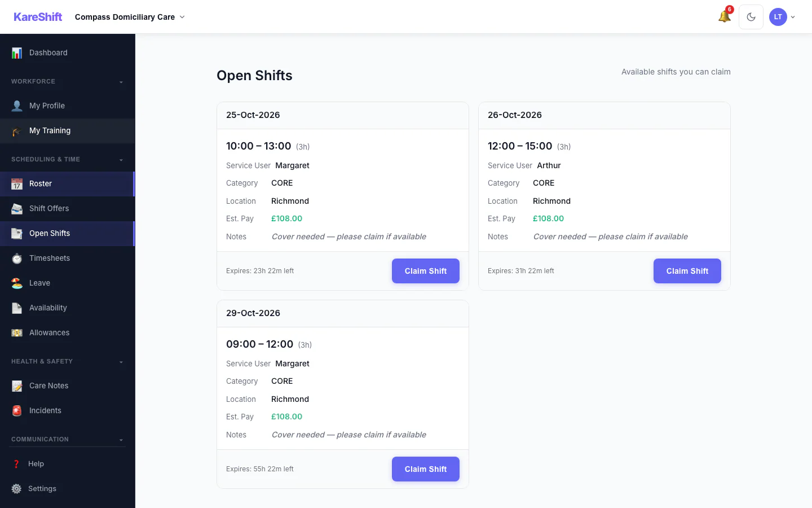Open notifications bell with 6 alerts
Viewport: 812px width, 508px height.
tap(725, 16)
